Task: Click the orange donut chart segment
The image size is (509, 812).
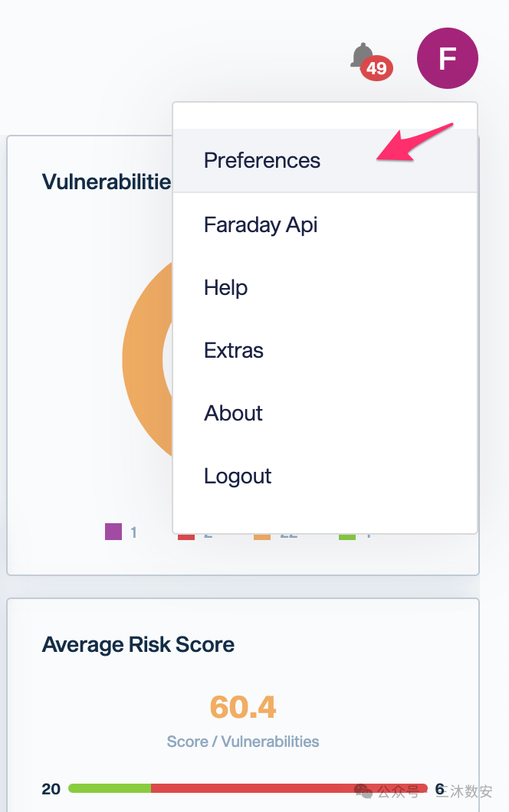Action: pyautogui.click(x=144, y=360)
